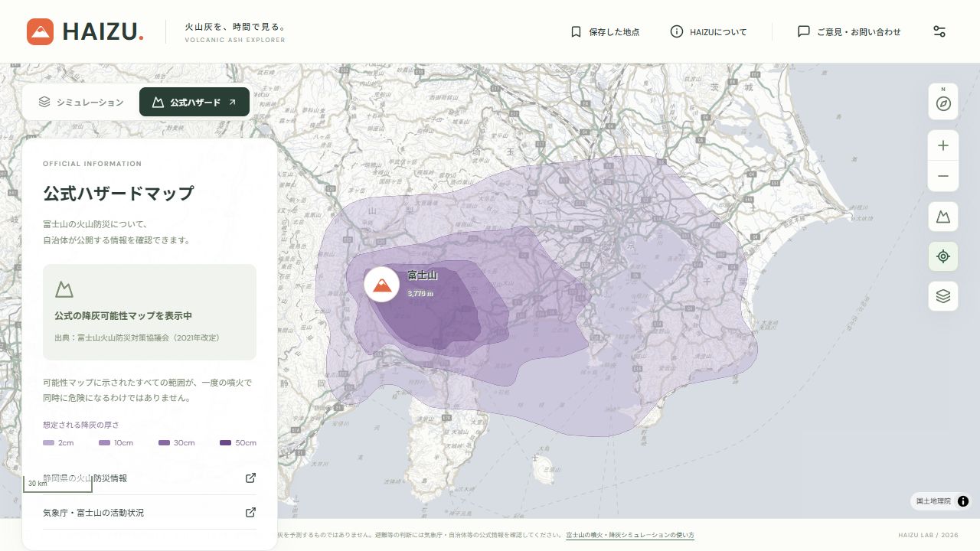Click 出典：富士山火山防災対策協議会 source text
980x551 pixels.
pyautogui.click(x=137, y=337)
